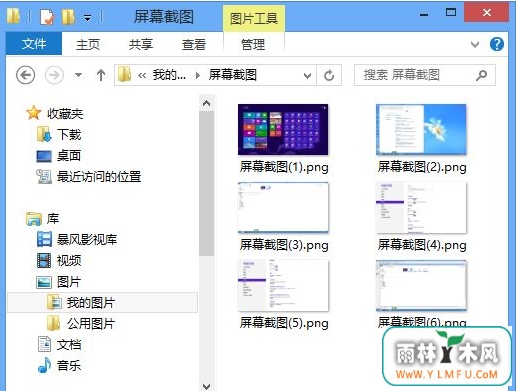Select the 我的图片 folder
The width and height of the screenshot is (517, 391).
click(x=103, y=303)
